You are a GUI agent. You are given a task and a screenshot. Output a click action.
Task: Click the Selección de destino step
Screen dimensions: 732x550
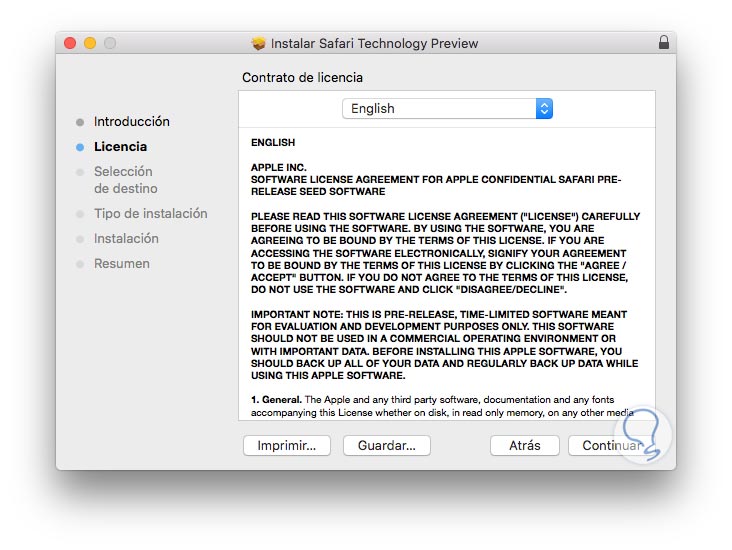click(x=126, y=180)
